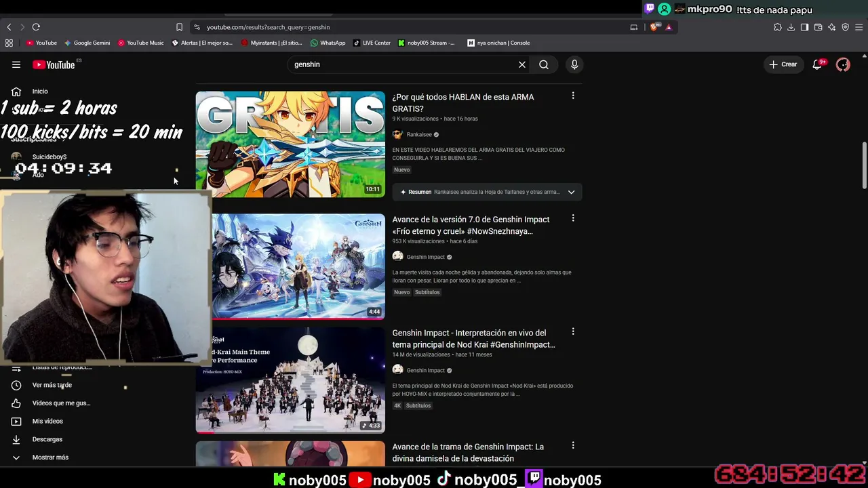Open Mis videos in sidebar
The width and height of the screenshot is (868, 488).
(x=47, y=422)
